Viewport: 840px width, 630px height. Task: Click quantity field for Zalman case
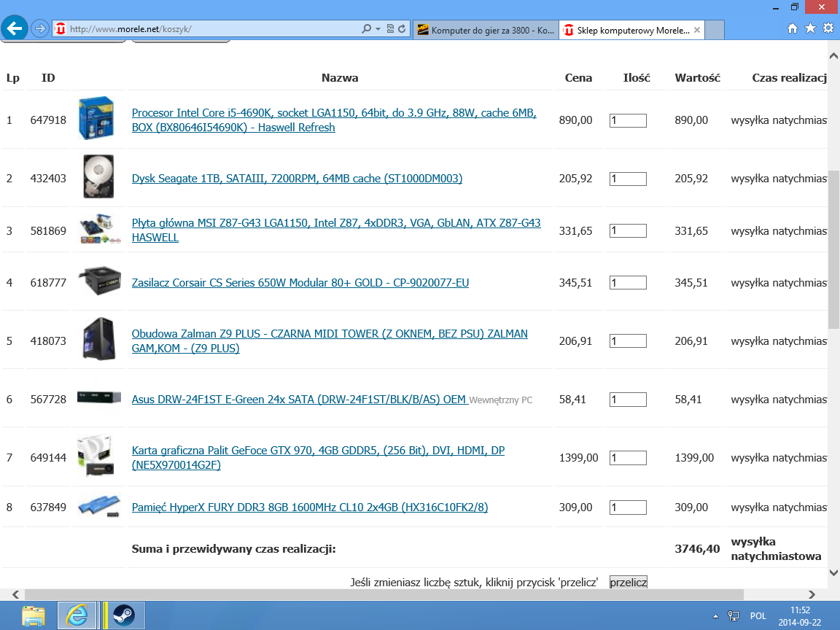point(628,341)
